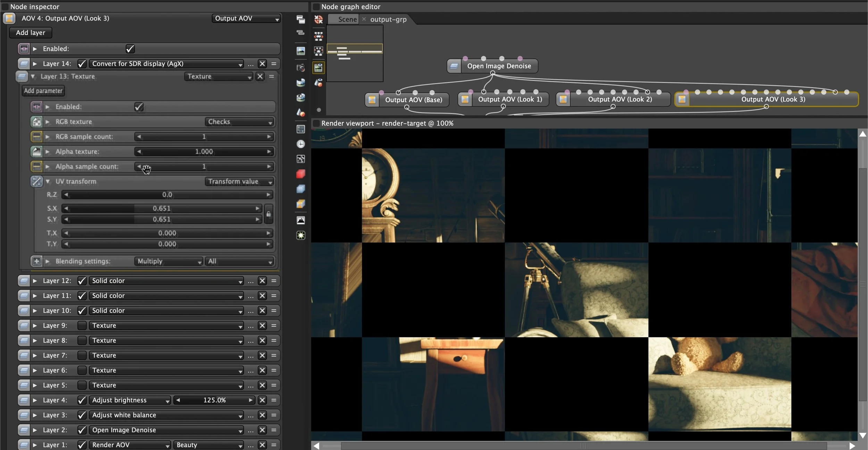Enable the Layer 9 Texture checkbox
The width and height of the screenshot is (868, 450).
[x=82, y=325]
